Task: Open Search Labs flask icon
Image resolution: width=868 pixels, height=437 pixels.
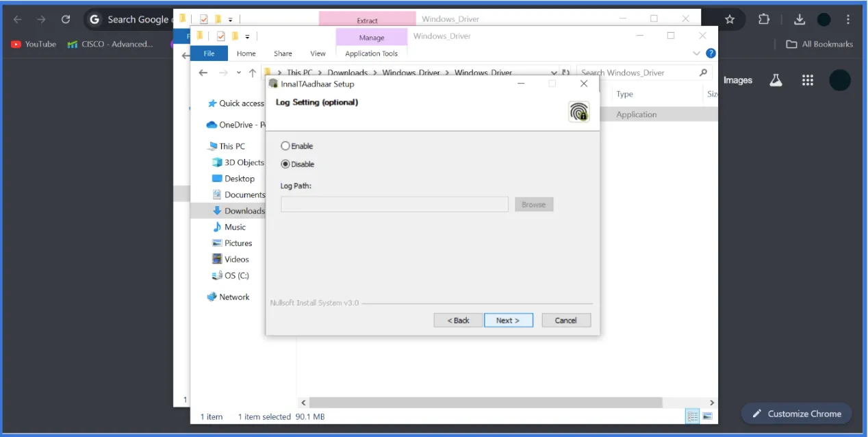Action: [776, 80]
